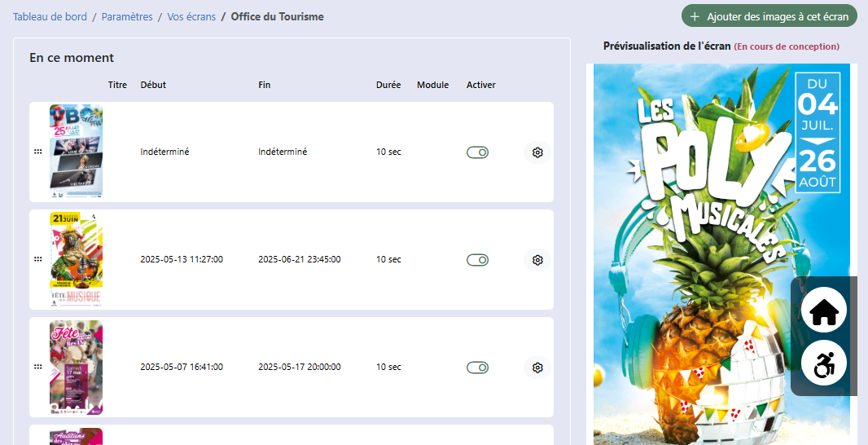This screenshot has height=445, width=868.
Task: Click the Fête 17 mai poster thumbnail
Action: [x=76, y=367]
